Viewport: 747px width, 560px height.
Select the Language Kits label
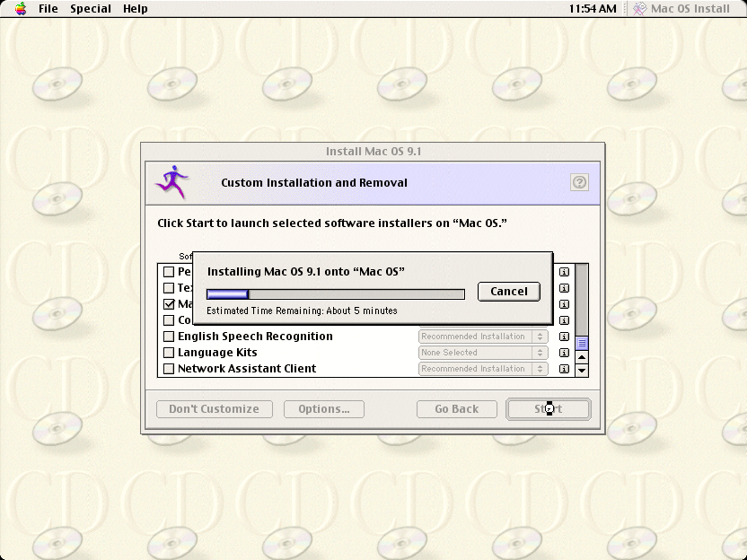pyautogui.click(x=217, y=353)
